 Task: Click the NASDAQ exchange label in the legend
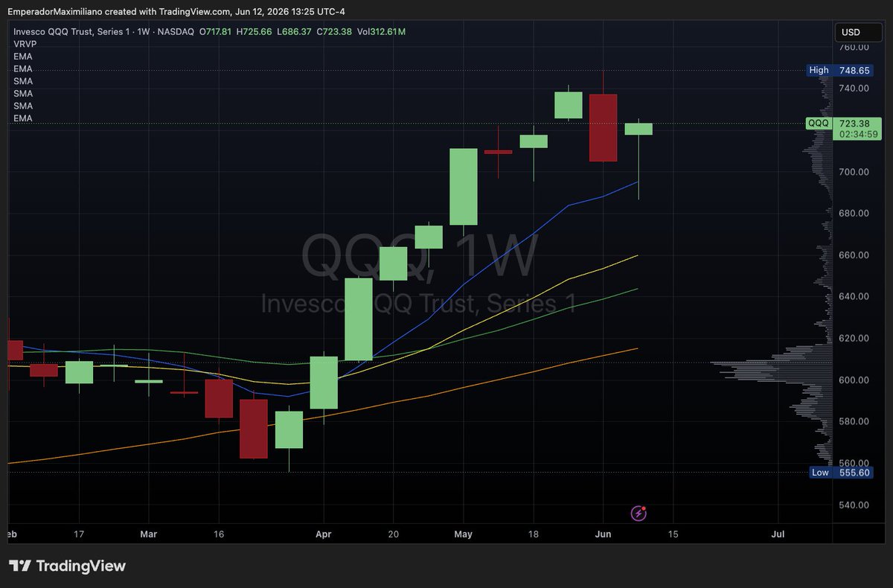point(176,31)
